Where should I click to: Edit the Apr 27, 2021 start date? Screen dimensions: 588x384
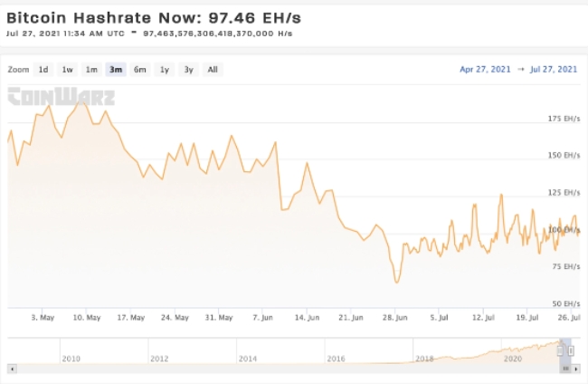pos(485,70)
